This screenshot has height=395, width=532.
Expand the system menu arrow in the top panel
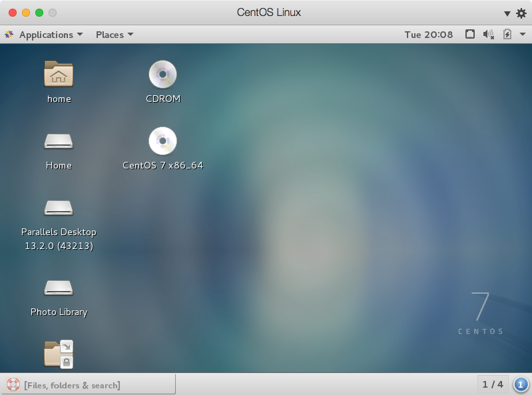point(523,34)
